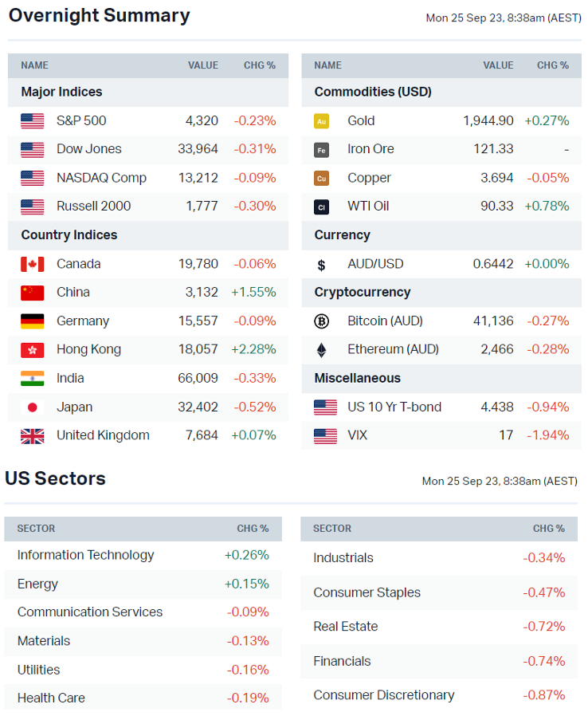Click the WTI Oil icon

point(322,207)
